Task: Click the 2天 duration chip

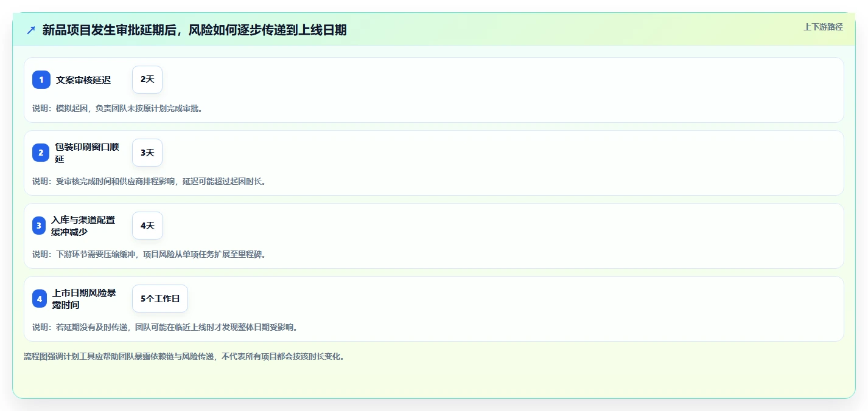Action: coord(147,80)
